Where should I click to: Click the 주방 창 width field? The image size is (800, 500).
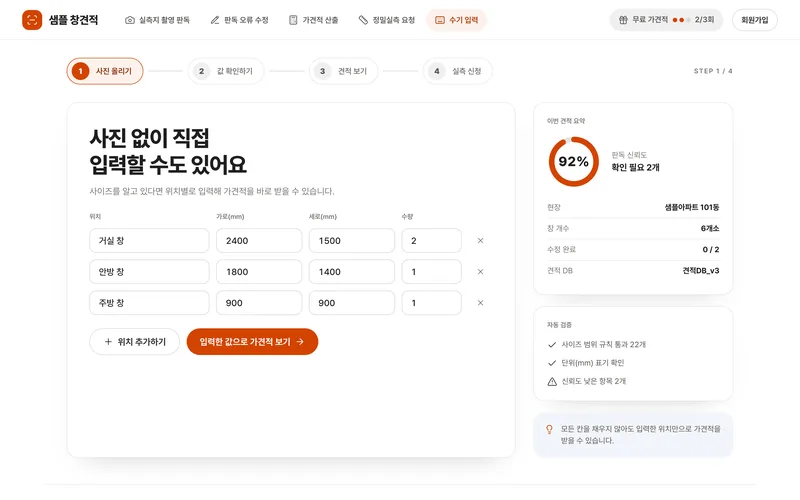pyautogui.click(x=259, y=303)
